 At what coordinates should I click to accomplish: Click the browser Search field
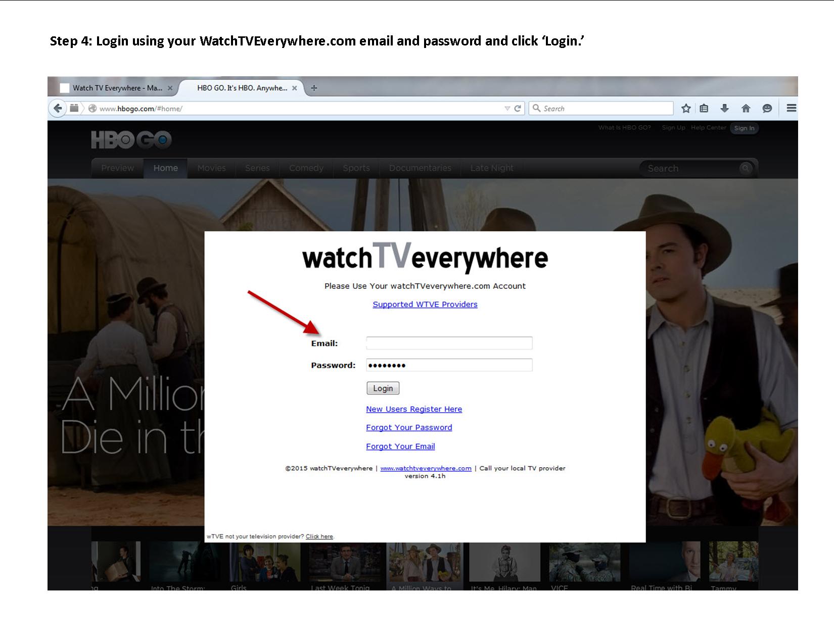[x=601, y=109]
